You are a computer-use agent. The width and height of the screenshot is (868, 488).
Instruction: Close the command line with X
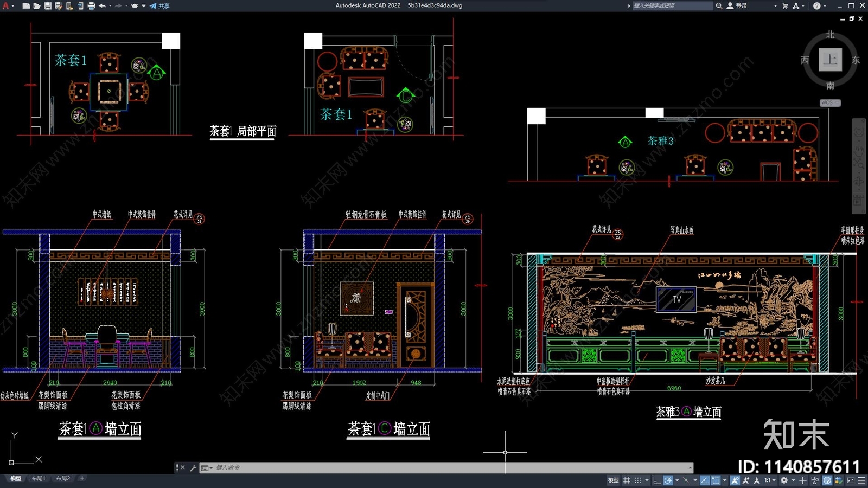click(183, 467)
